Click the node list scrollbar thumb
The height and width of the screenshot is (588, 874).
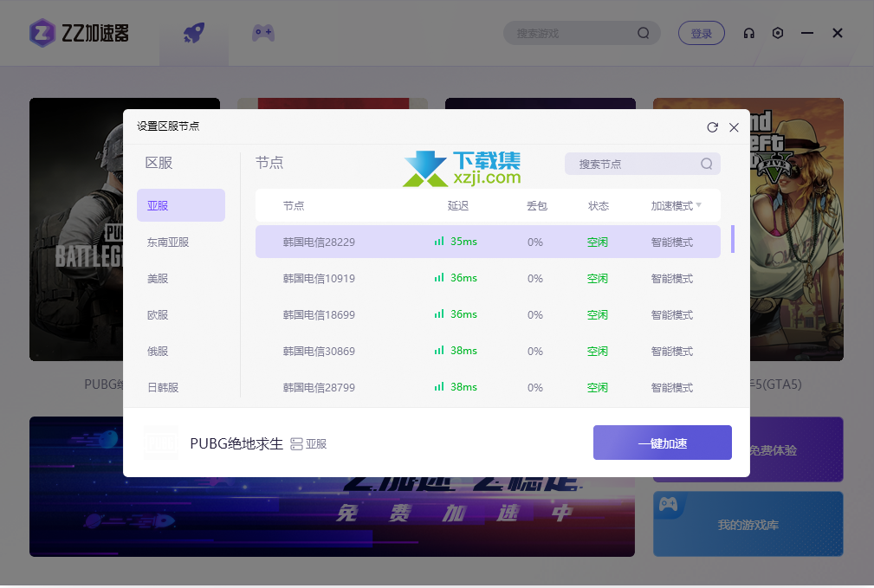click(x=733, y=239)
